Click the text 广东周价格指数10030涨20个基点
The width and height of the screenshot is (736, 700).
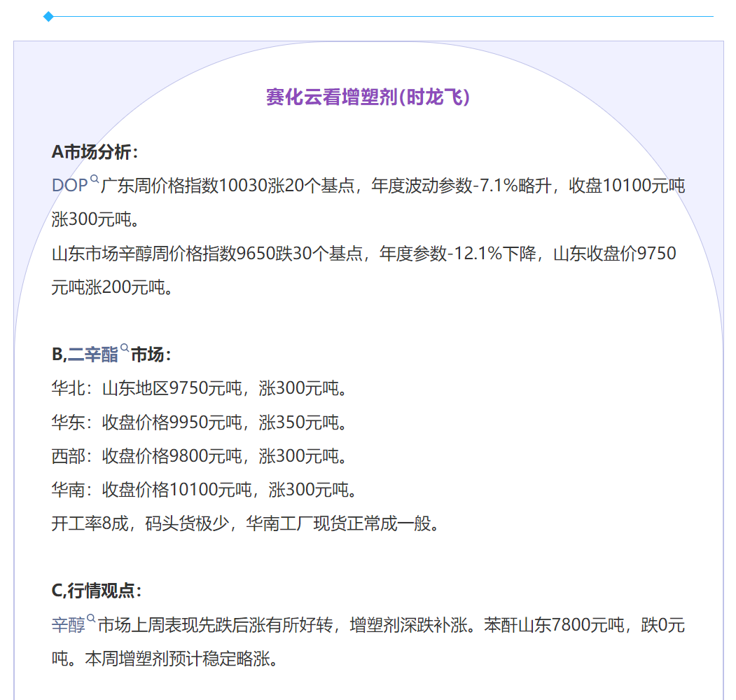[x=228, y=186]
